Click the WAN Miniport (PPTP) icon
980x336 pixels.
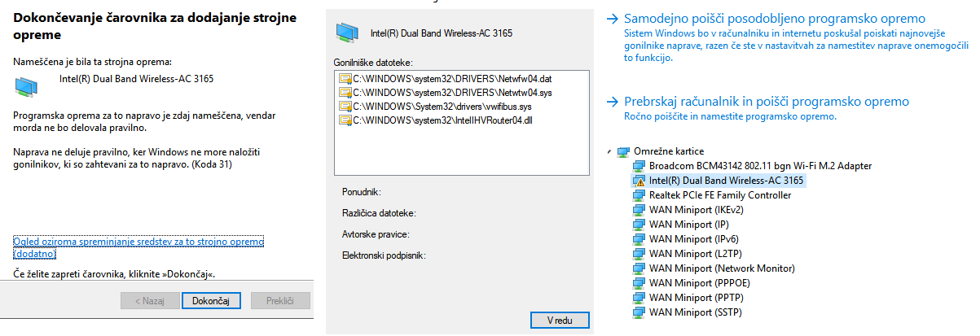[x=639, y=298]
